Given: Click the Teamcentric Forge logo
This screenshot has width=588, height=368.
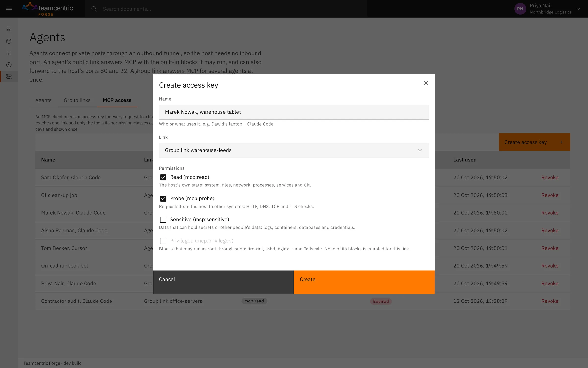Looking at the screenshot, I should pos(47,9).
